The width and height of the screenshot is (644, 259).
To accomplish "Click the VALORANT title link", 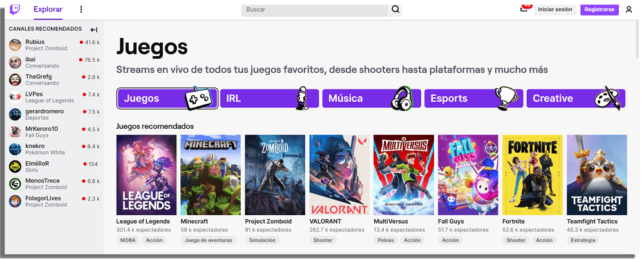I will point(325,221).
